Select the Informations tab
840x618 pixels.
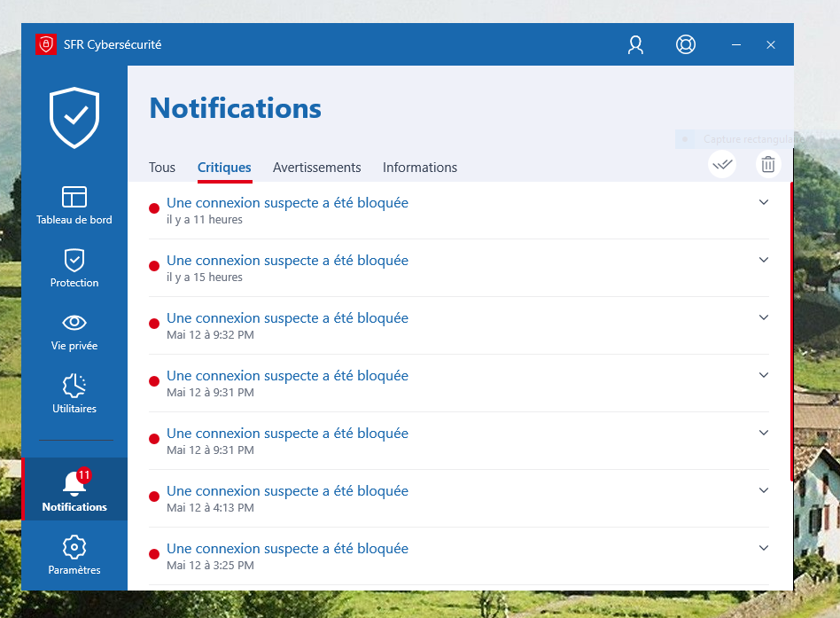click(x=420, y=168)
